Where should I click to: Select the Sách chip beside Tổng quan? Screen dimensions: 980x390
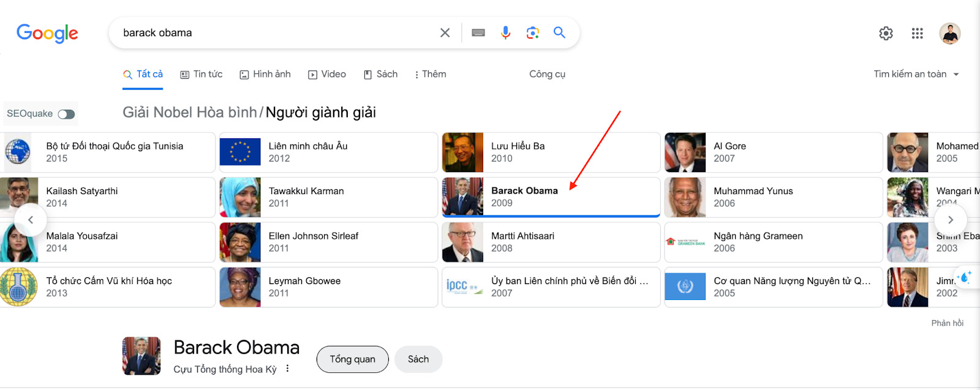[418, 359]
